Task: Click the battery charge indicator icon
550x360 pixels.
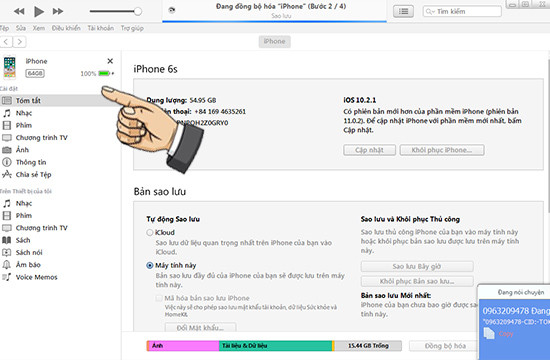Action: click(x=106, y=73)
